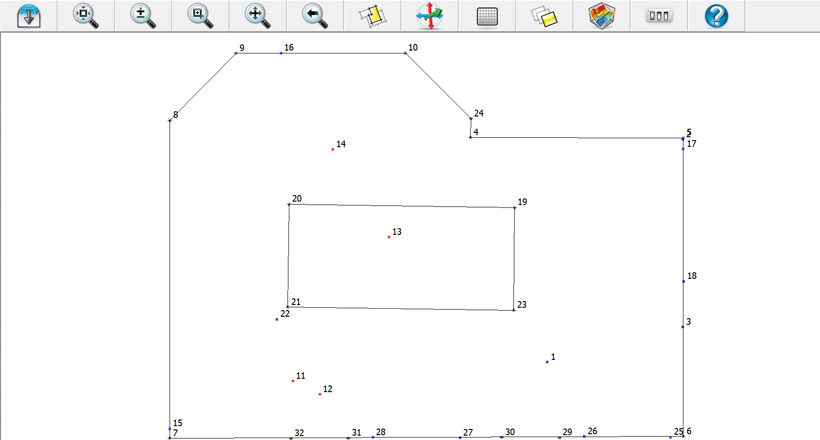Open help with the blue question mark
This screenshot has width=820, height=440.
(716, 15)
